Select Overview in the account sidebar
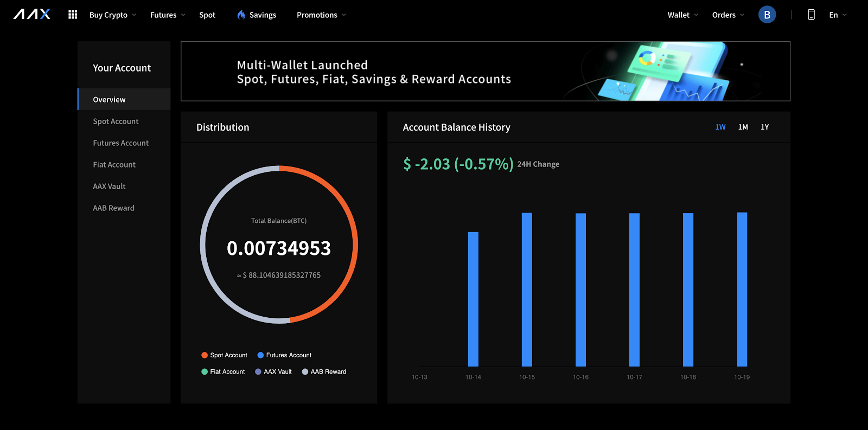 124,99
